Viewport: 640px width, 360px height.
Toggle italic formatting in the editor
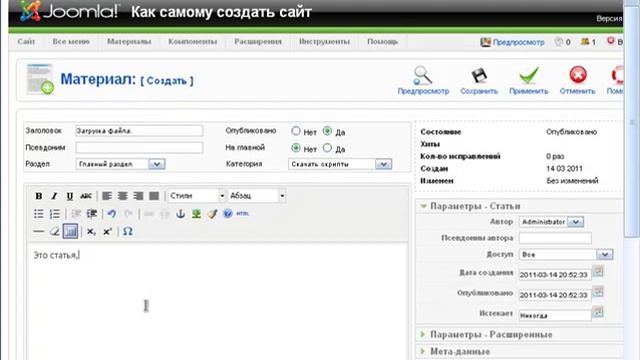[54, 196]
